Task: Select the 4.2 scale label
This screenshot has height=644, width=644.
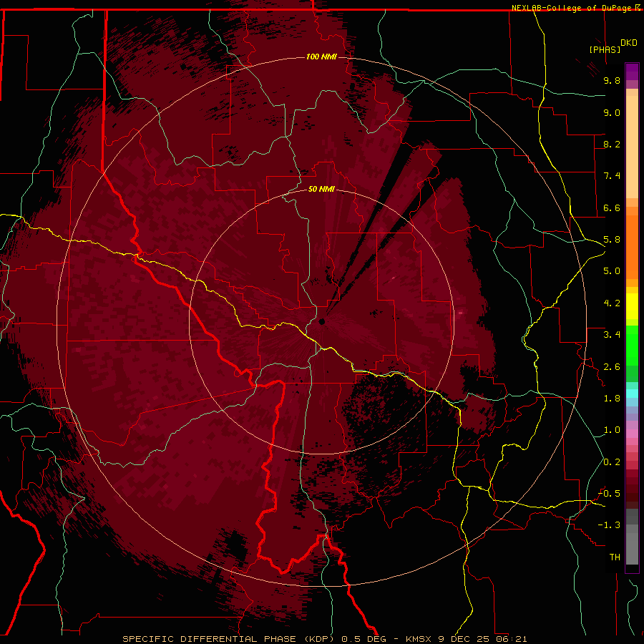Action: (x=612, y=303)
